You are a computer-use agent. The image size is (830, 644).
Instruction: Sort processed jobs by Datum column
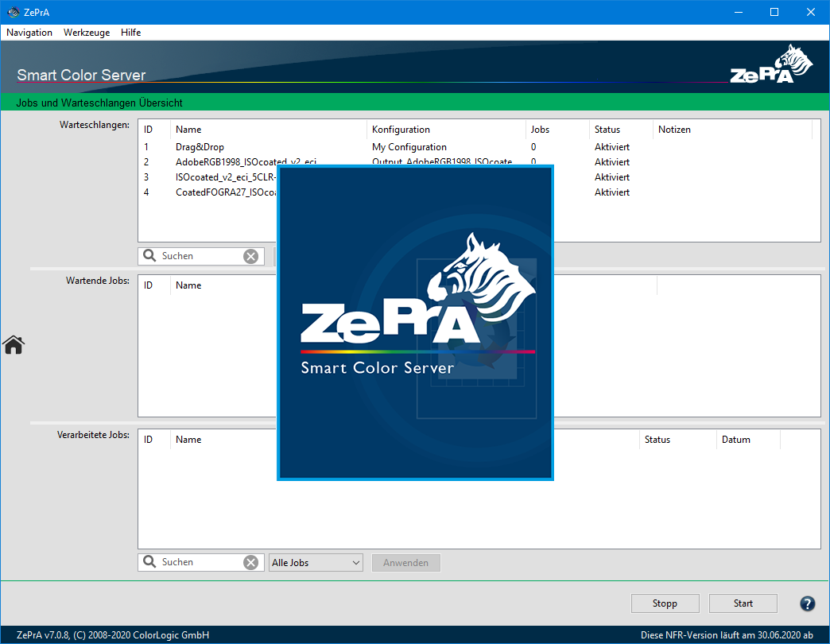coord(735,440)
